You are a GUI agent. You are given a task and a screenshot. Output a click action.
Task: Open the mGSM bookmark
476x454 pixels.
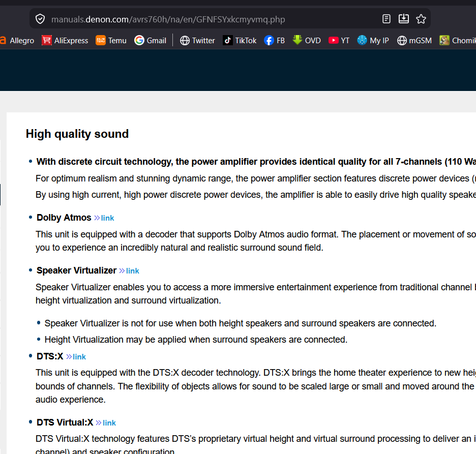coord(414,41)
